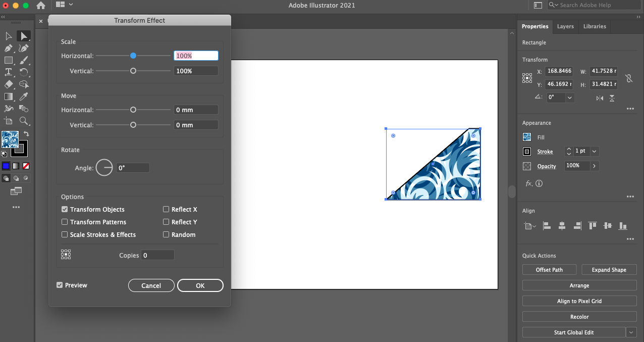644x342 pixels.
Task: Flip object along vertical axis
Action: coord(612,98)
